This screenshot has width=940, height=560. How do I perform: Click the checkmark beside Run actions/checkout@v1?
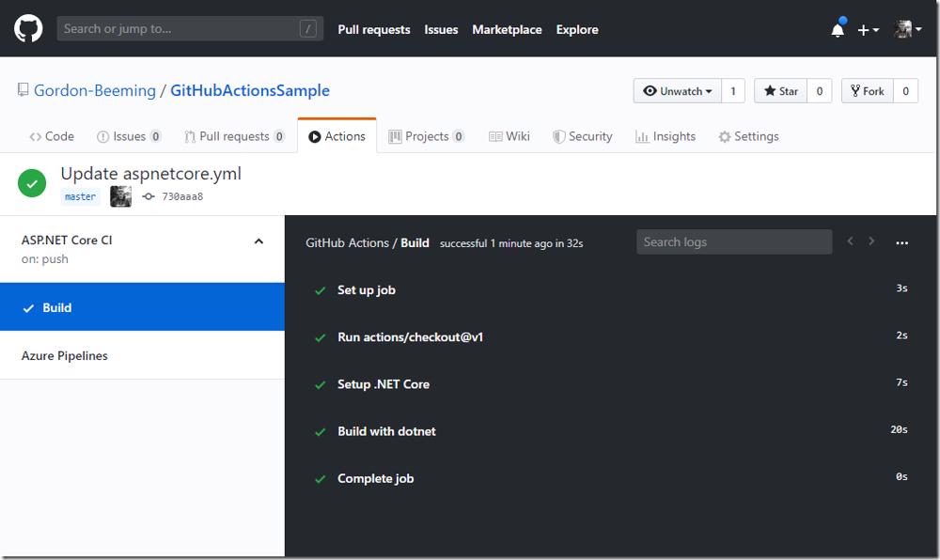[321, 338]
